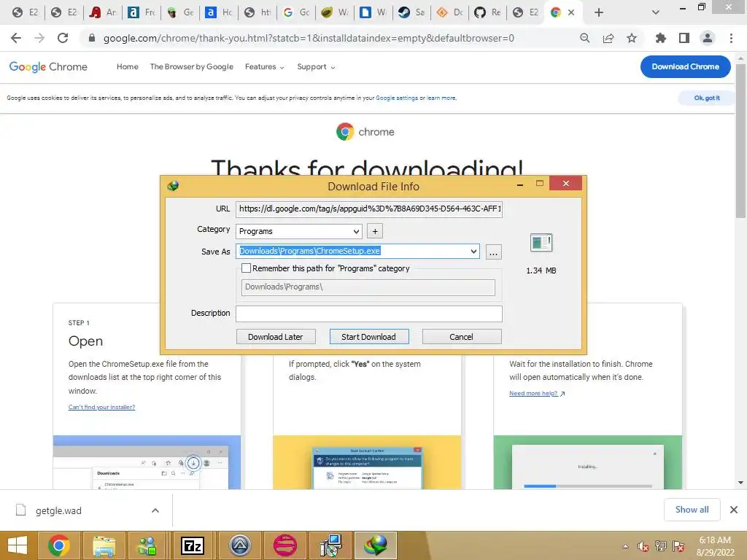Open the Need more help link

537,393
